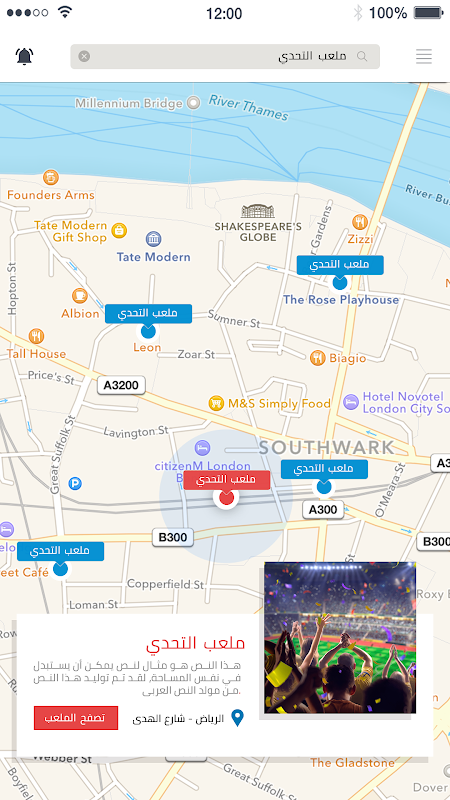Select blue pin near Street Café
The height and width of the screenshot is (800, 450).
[61, 569]
